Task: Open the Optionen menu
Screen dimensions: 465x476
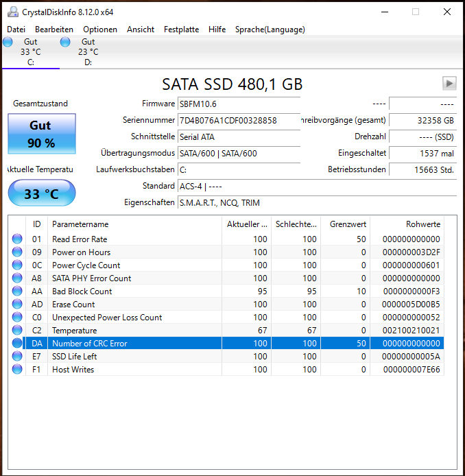Action: click(x=100, y=29)
